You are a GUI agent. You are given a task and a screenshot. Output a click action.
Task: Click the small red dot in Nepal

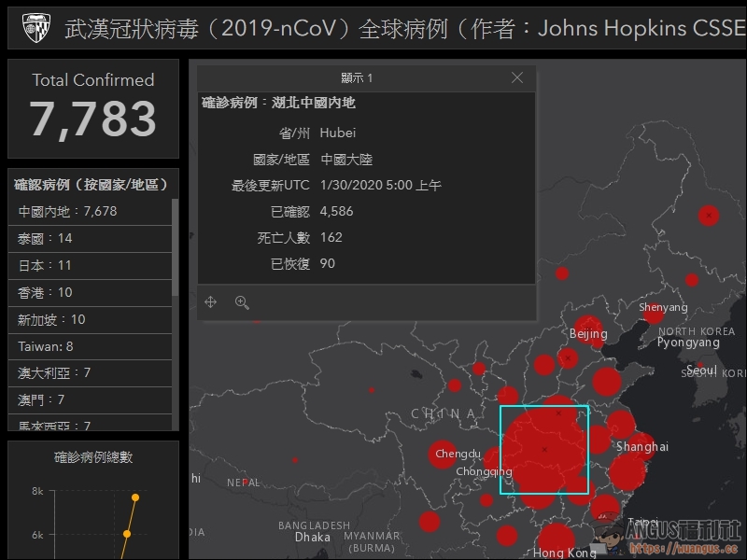point(245,483)
